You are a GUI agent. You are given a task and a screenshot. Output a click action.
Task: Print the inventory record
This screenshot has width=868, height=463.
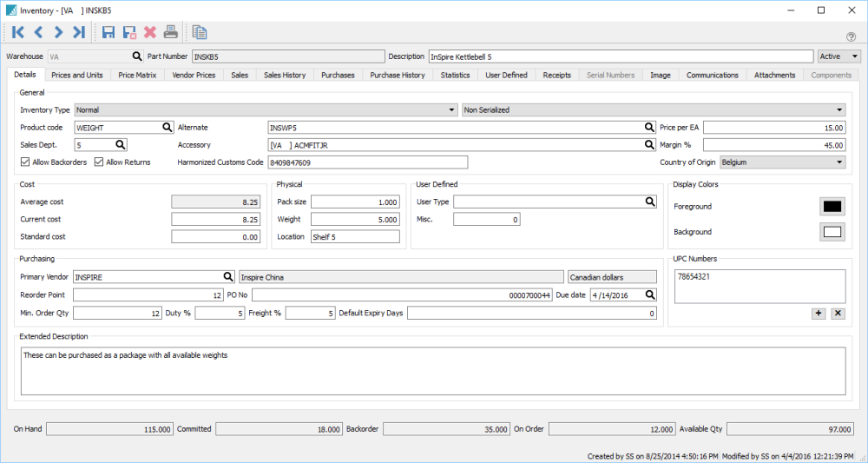click(171, 33)
